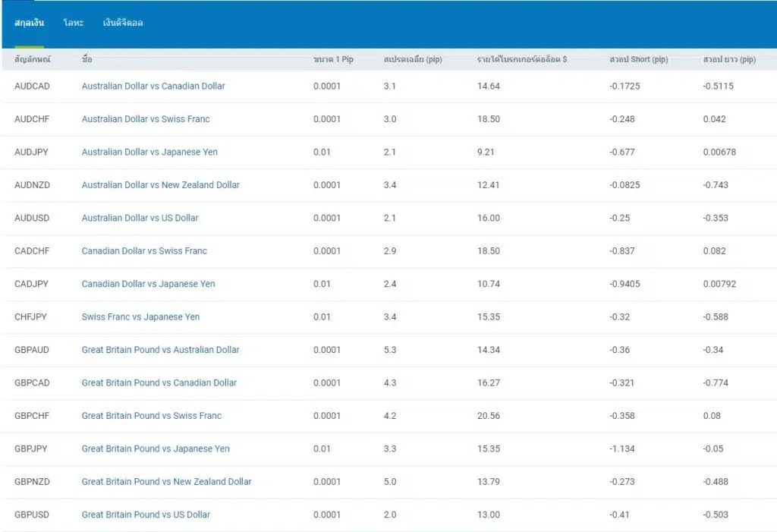The image size is (777, 532).
Task: Click the ขนาด 1 Pip column header
Action: point(334,59)
